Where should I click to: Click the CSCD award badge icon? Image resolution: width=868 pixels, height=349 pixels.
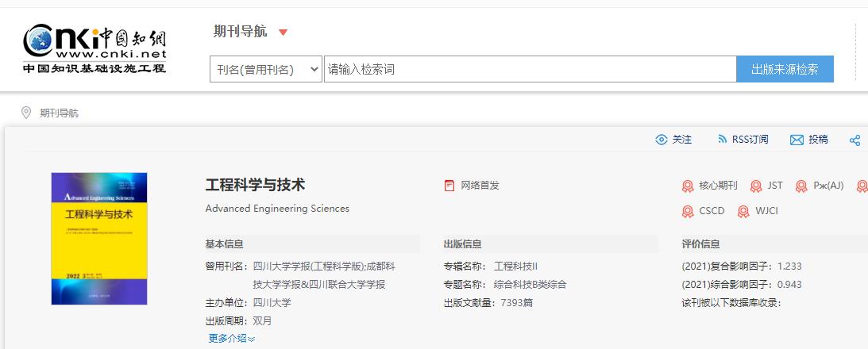click(688, 212)
